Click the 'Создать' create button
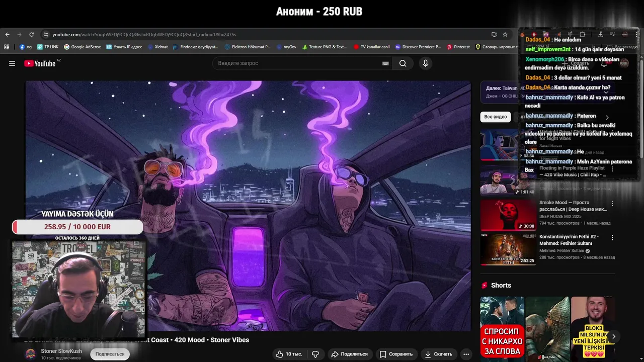Screen dimensions: 644x362 (x=577, y=63)
